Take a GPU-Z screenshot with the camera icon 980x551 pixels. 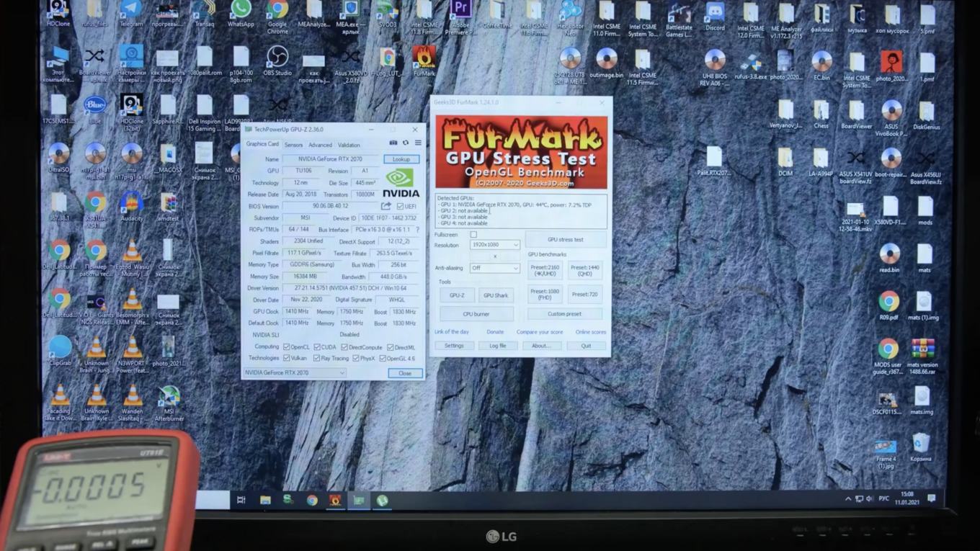[393, 143]
